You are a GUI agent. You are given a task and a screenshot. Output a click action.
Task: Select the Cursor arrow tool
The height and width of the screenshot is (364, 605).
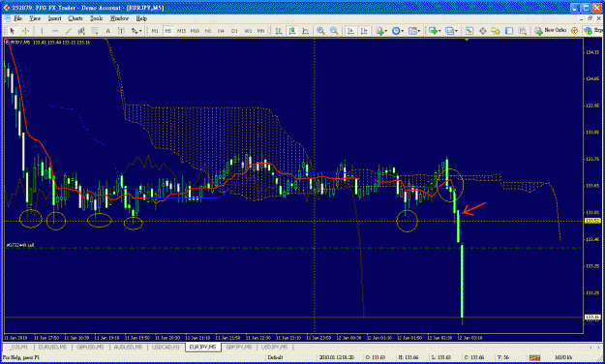pos(12,31)
